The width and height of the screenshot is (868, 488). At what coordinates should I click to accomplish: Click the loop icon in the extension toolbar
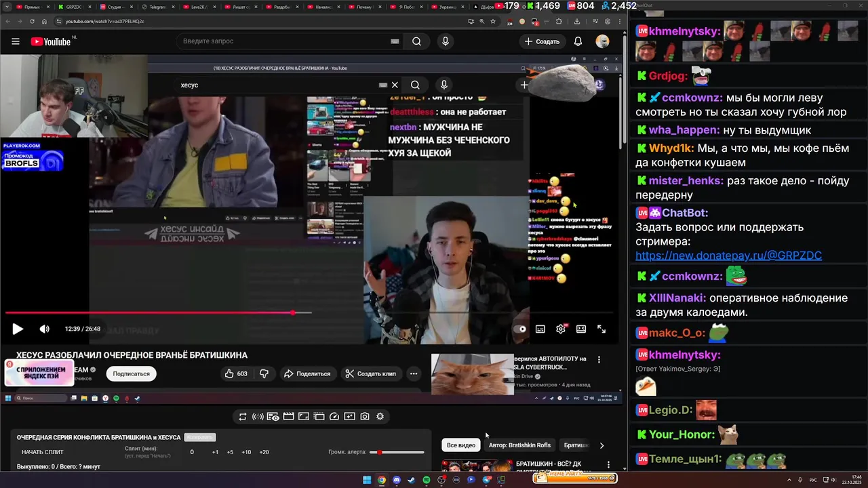243,417
